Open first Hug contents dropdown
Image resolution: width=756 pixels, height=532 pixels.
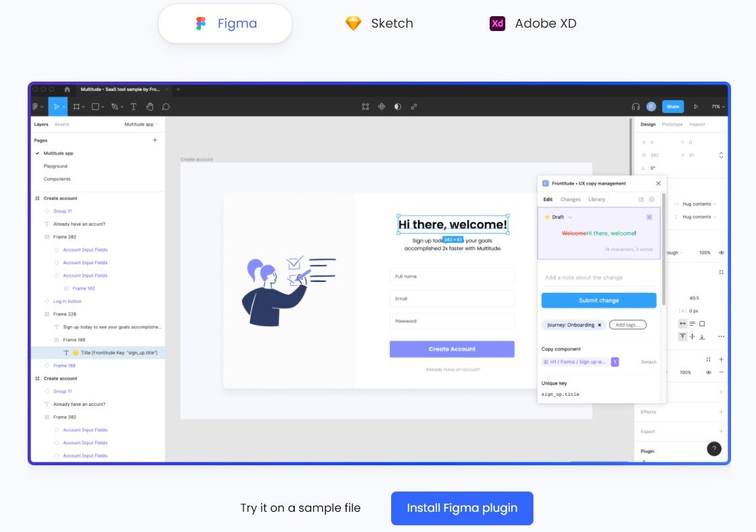click(699, 204)
